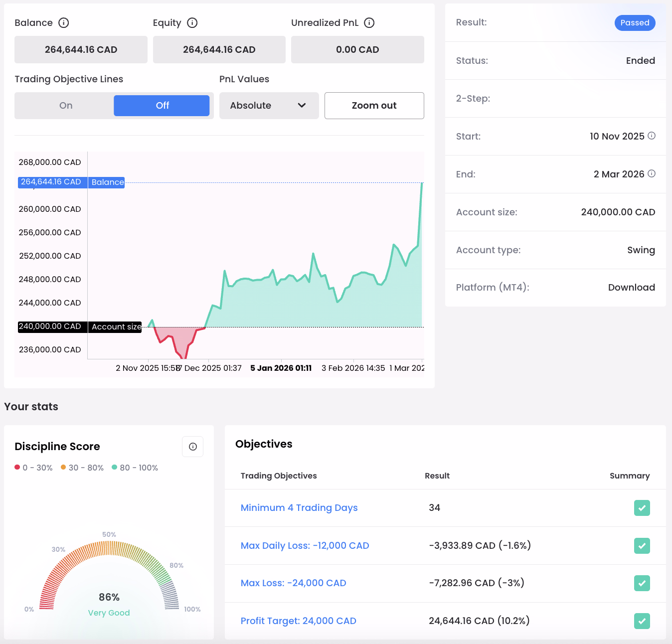The height and width of the screenshot is (644, 672).
Task: Click the 86% discipline score gauge value
Action: pyautogui.click(x=109, y=597)
